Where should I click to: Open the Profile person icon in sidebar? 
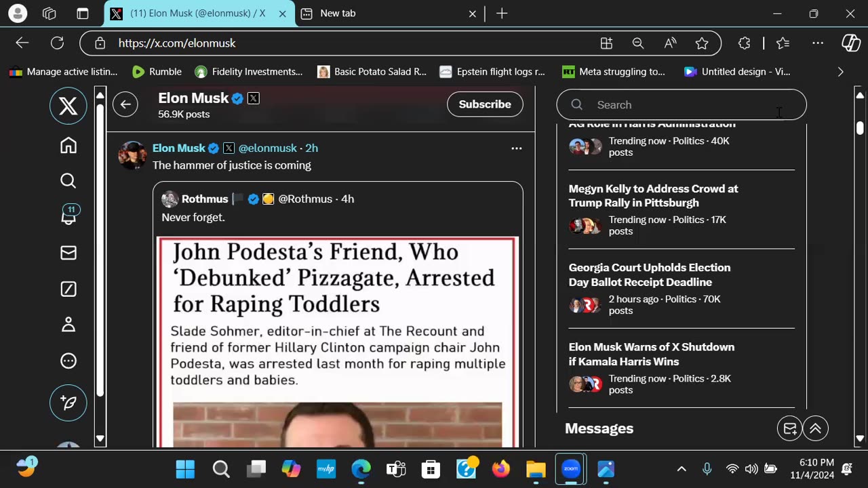[x=68, y=325]
